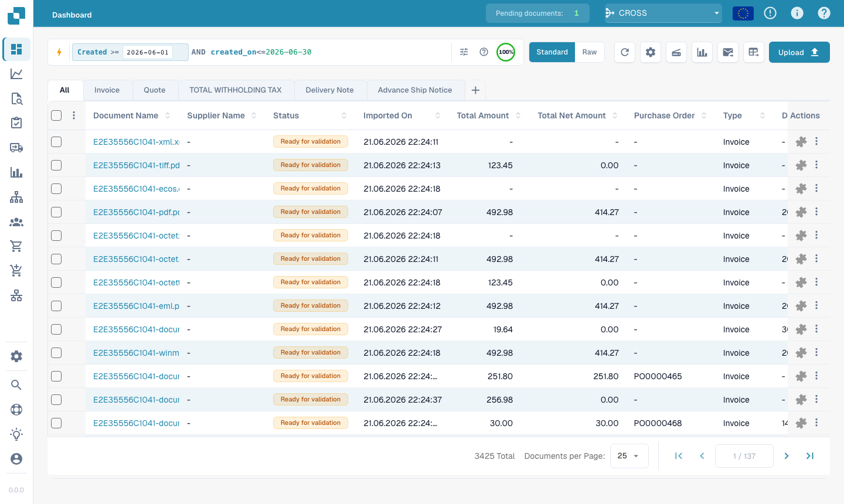Open the clipboard checklist sidebar icon
This screenshot has width=844, height=504.
(16, 123)
